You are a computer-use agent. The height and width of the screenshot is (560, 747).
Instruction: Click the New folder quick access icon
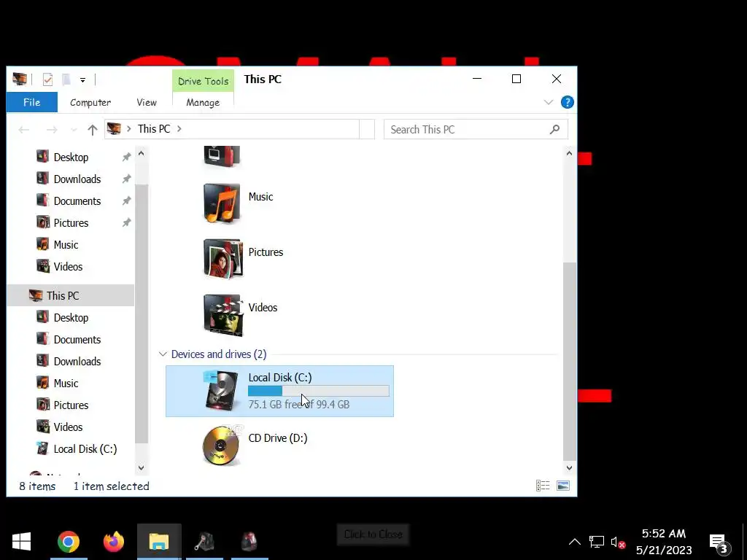66,79
